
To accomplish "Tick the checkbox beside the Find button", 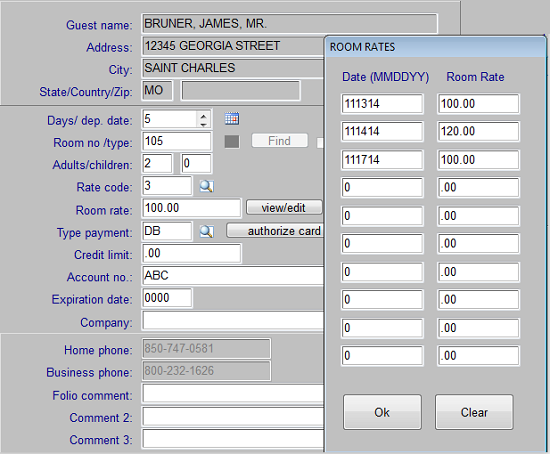I will (x=320, y=142).
